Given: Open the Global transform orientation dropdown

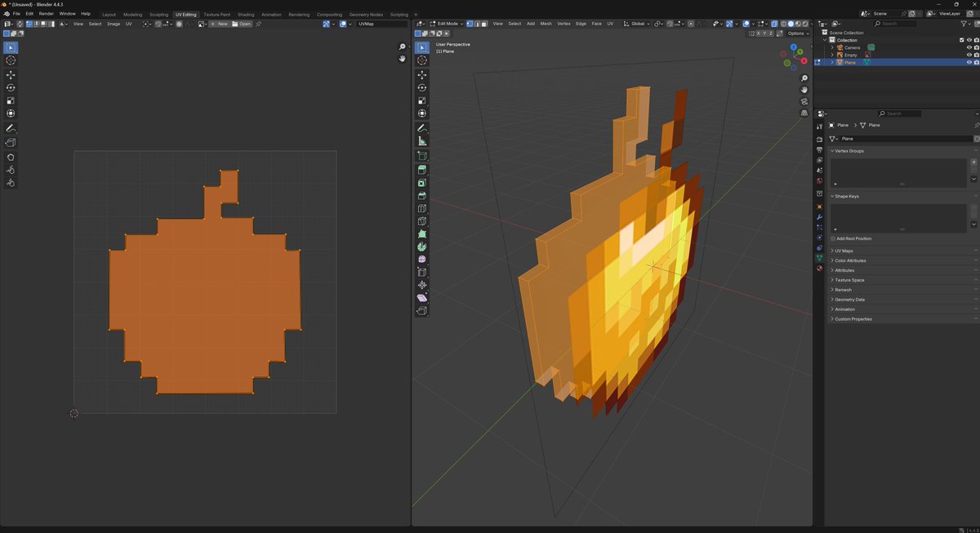Looking at the screenshot, I should (x=637, y=24).
